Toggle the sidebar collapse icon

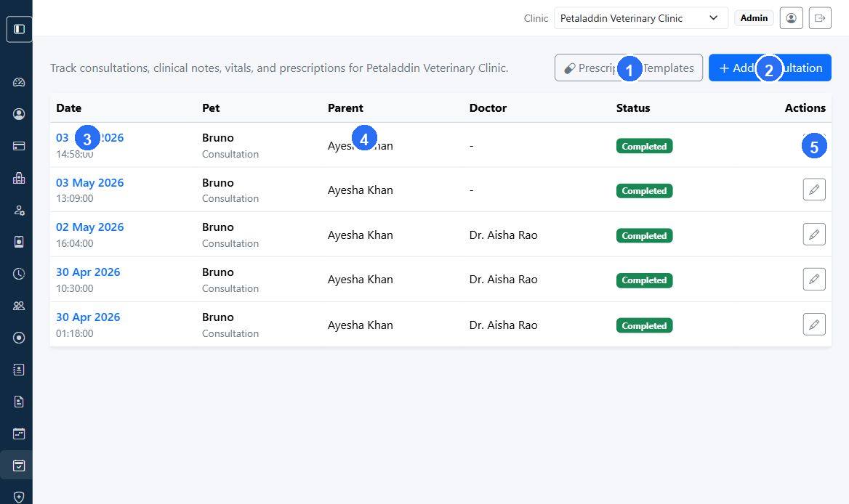[19, 29]
